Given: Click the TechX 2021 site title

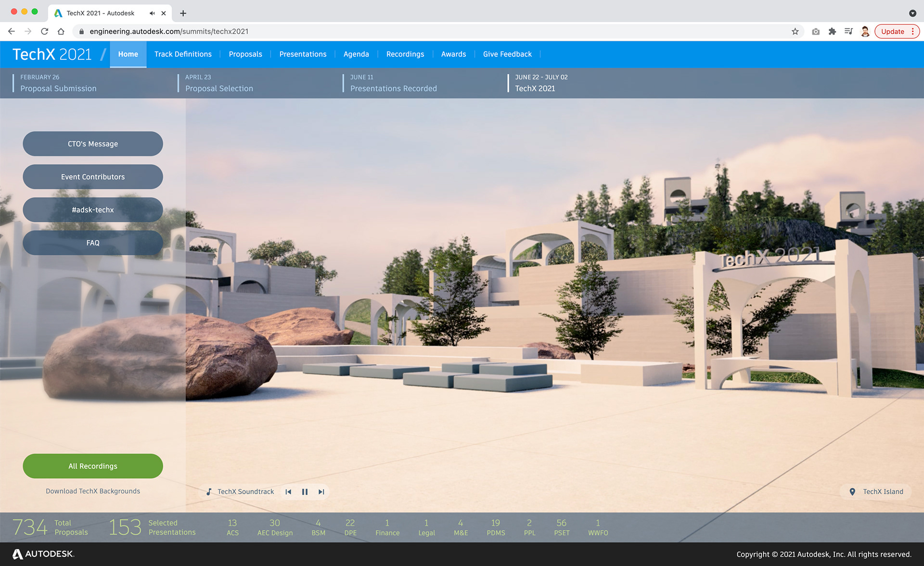Looking at the screenshot, I should [52, 54].
